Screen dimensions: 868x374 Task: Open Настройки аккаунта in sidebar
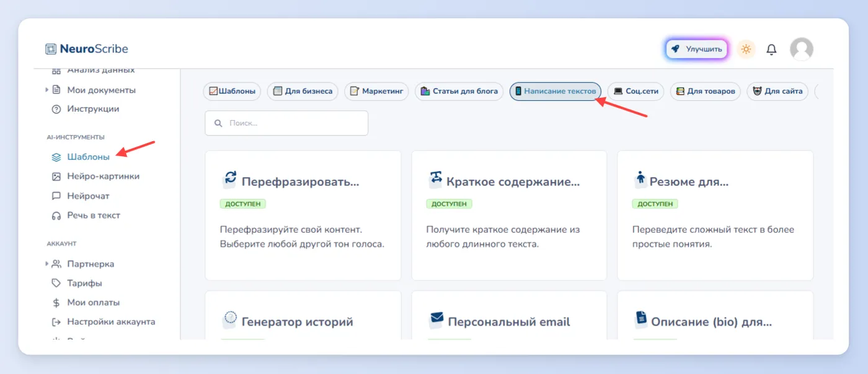point(112,322)
